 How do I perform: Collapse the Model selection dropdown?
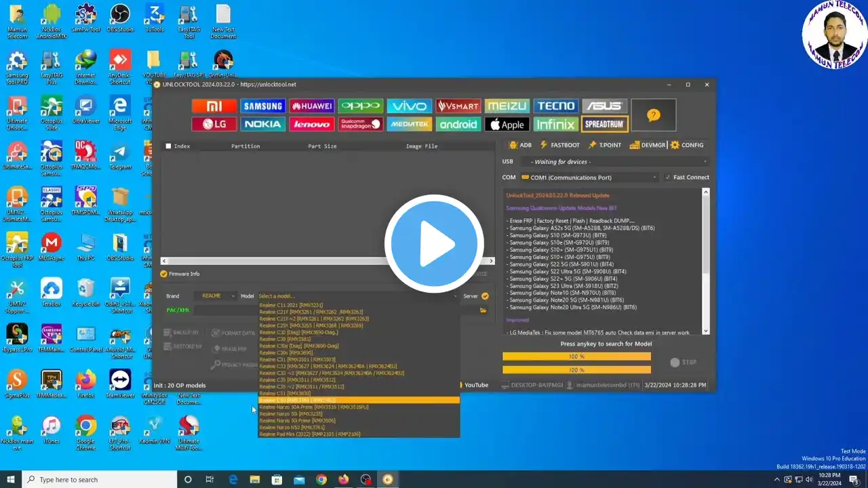tap(456, 296)
